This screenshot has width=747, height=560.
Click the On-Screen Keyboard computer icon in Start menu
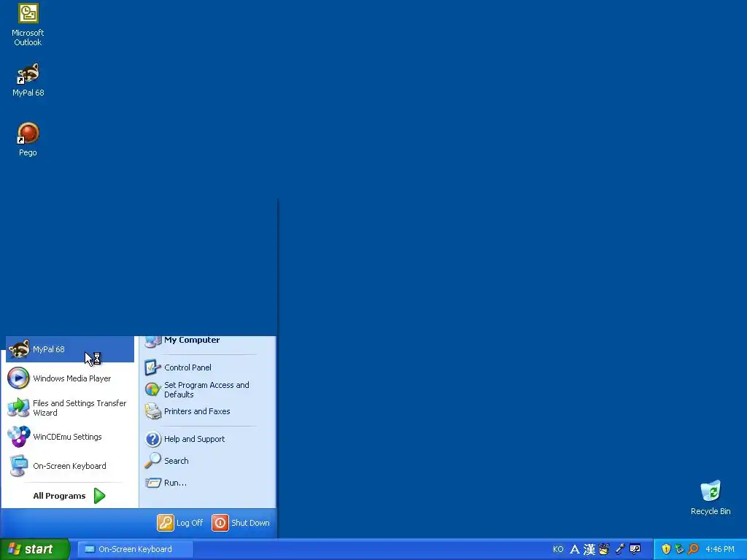(18, 466)
